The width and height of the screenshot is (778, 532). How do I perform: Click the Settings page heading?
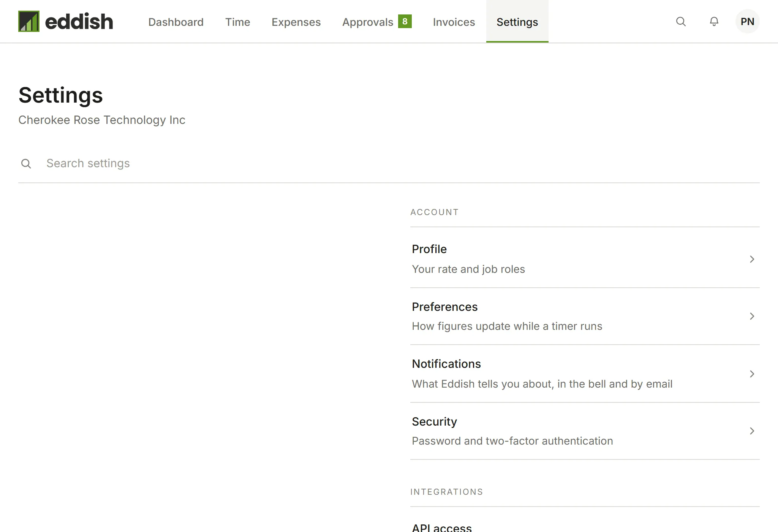tap(60, 95)
